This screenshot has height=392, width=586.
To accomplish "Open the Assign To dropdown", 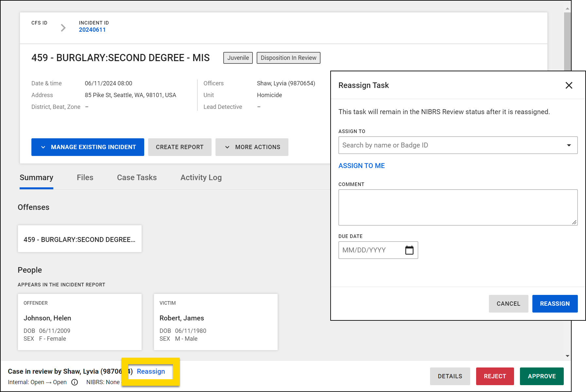I will [570, 145].
